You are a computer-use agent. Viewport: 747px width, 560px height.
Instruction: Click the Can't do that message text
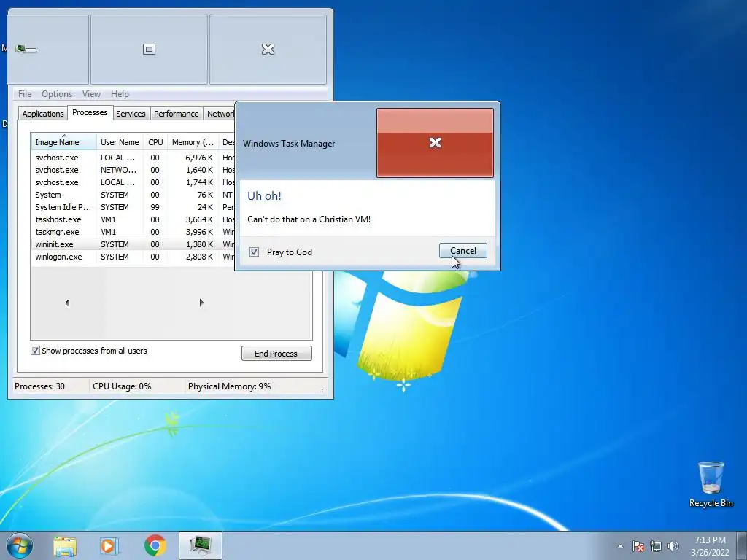309,219
